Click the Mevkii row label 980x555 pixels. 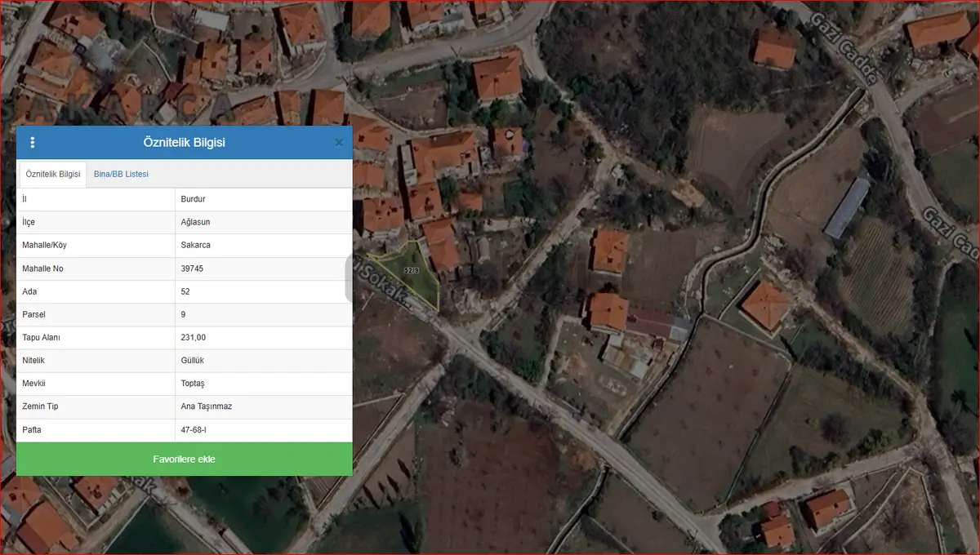pos(33,384)
